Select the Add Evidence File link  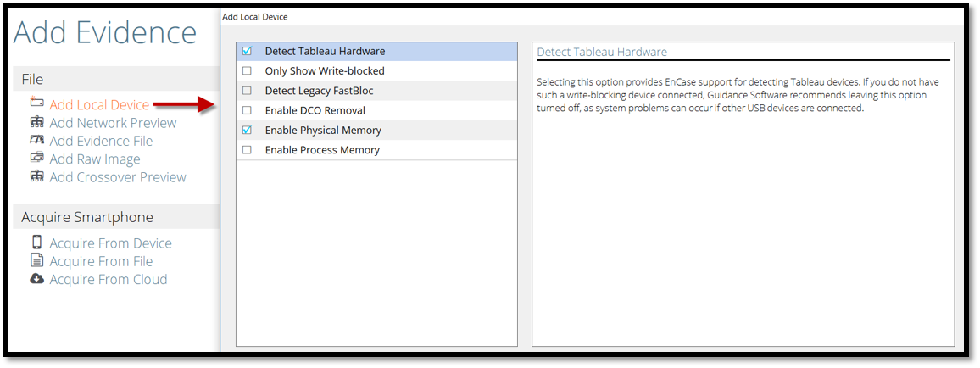[101, 141]
